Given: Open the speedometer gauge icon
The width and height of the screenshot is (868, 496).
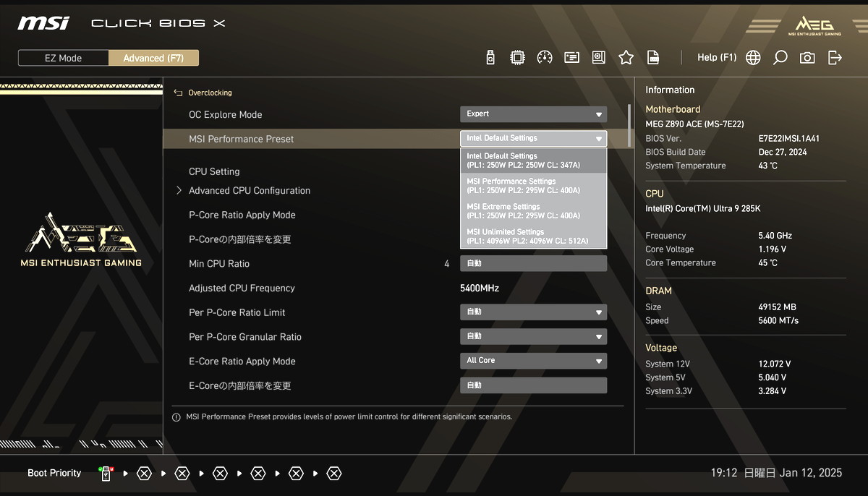Looking at the screenshot, I should click(545, 58).
